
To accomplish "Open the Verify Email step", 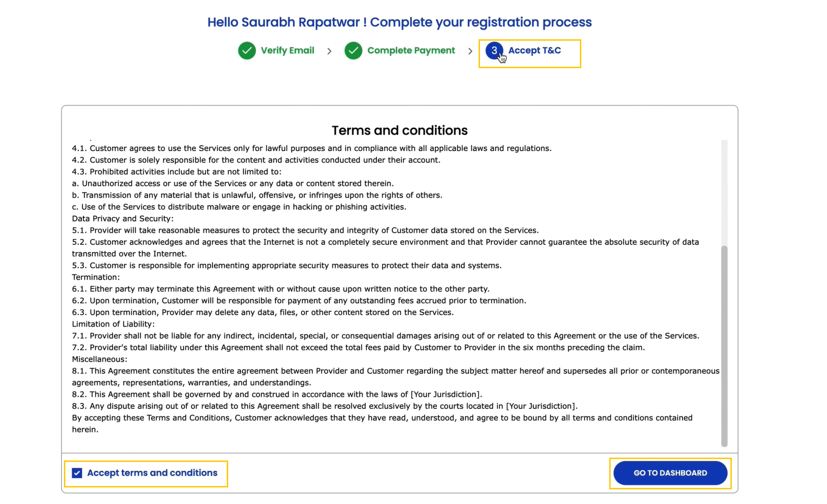I will [x=287, y=51].
